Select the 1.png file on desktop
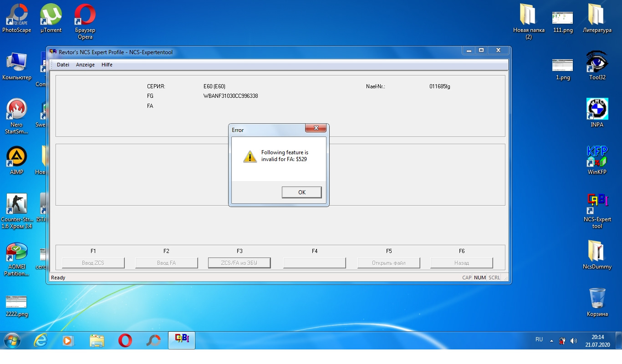The width and height of the screenshot is (622, 364). [563, 69]
